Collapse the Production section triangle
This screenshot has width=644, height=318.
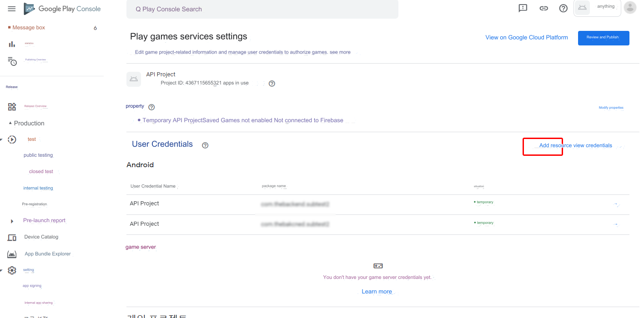(x=10, y=123)
